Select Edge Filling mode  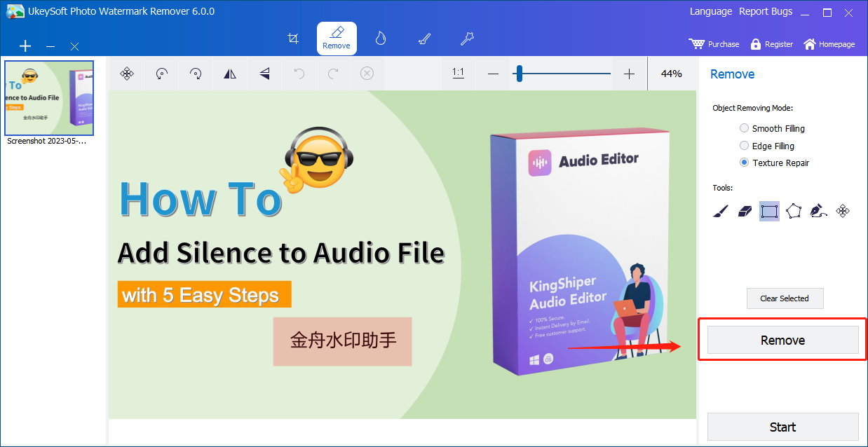pyautogui.click(x=767, y=146)
